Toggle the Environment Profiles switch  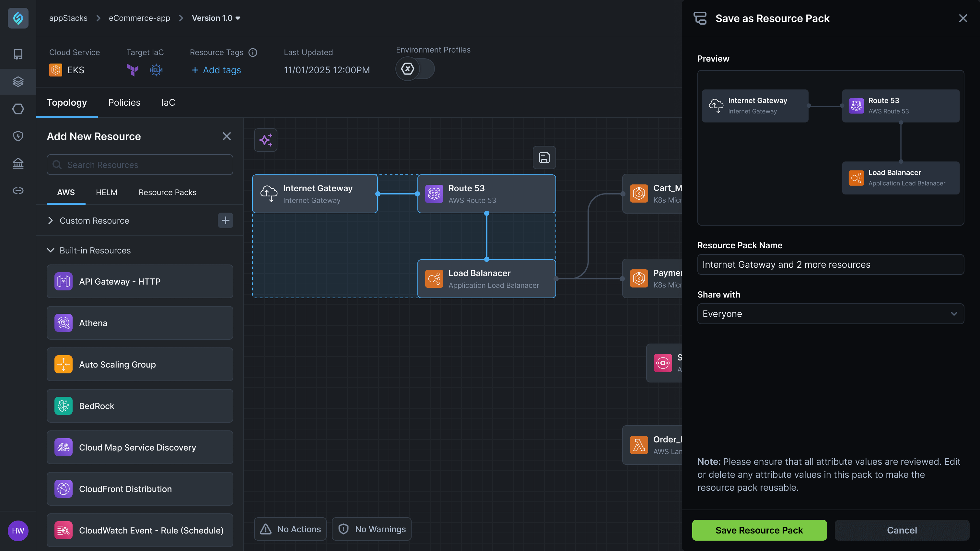tap(415, 69)
